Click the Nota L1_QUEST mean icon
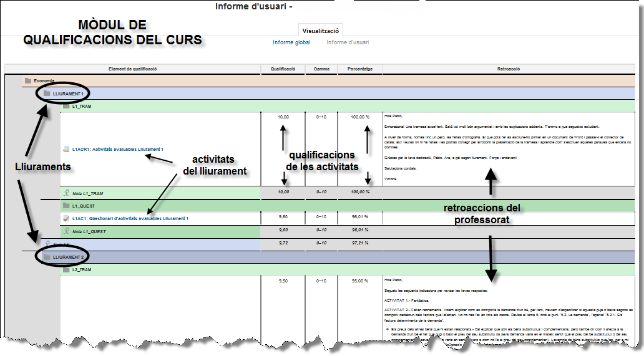The image size is (644, 356). click(x=66, y=231)
